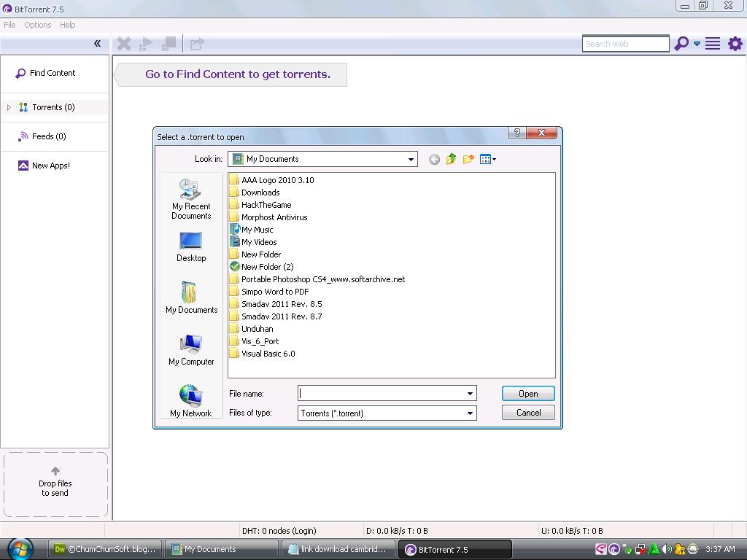The width and height of the screenshot is (747, 560).
Task: Click the download speed status D: 0.0 kB/s
Action: [x=397, y=531]
